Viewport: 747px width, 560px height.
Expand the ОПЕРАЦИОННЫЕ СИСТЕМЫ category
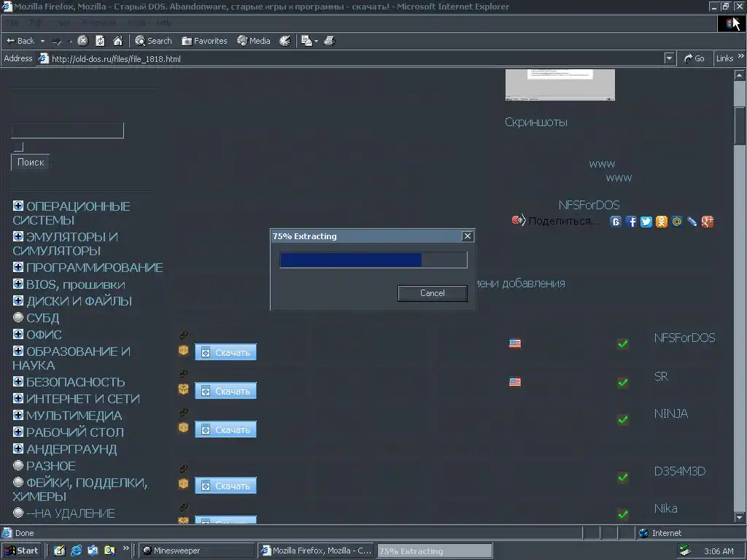tap(18, 206)
